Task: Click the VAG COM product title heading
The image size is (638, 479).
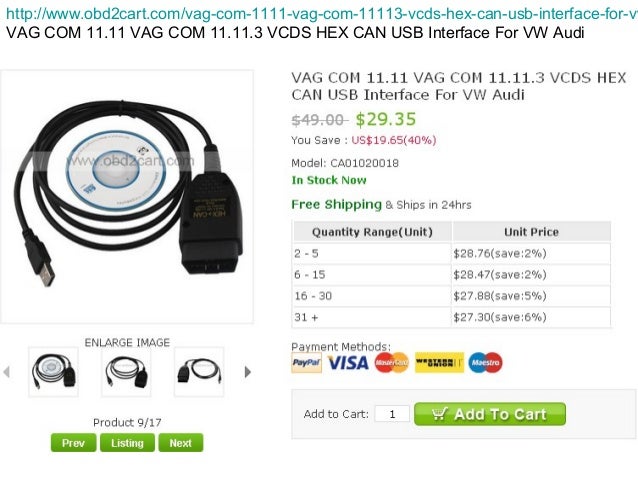Action: (x=459, y=86)
